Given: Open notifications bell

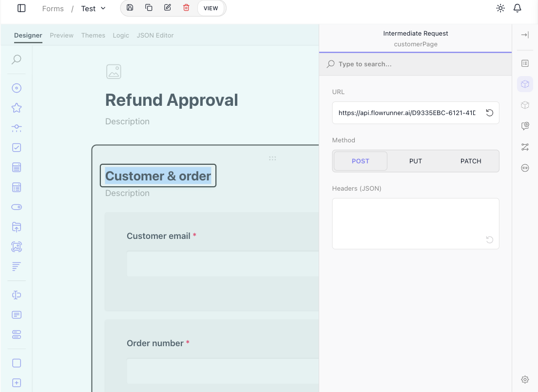Looking at the screenshot, I should tap(518, 8).
